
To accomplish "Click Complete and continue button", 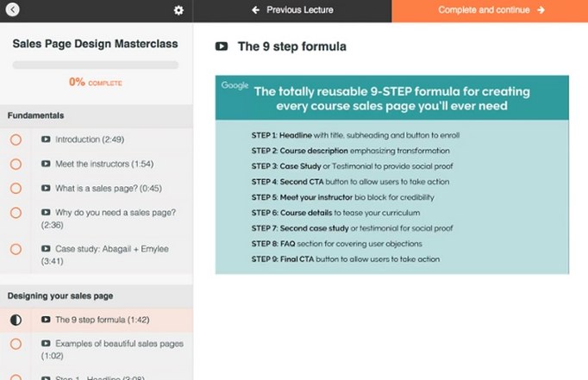I will [490, 10].
